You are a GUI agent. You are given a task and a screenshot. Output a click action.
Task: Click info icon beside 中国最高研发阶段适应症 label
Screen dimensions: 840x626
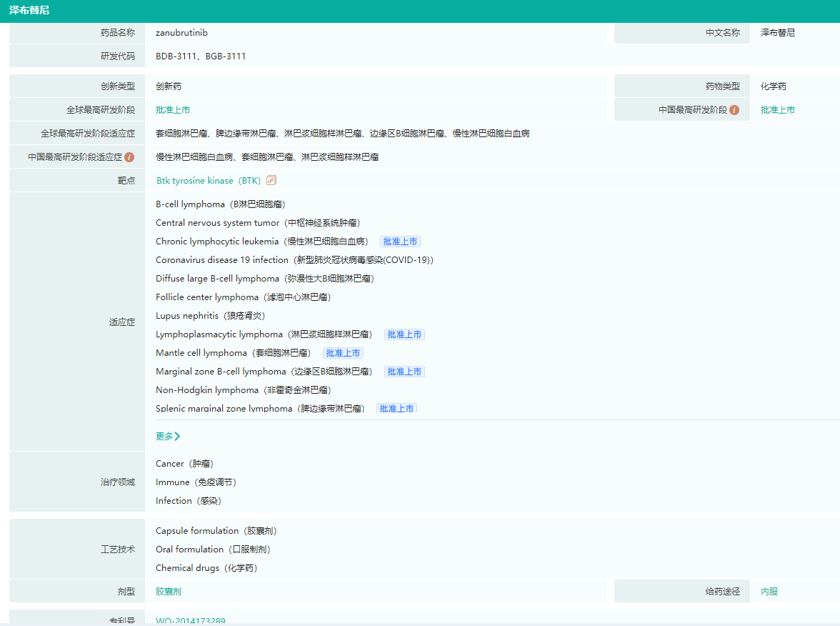(129, 157)
